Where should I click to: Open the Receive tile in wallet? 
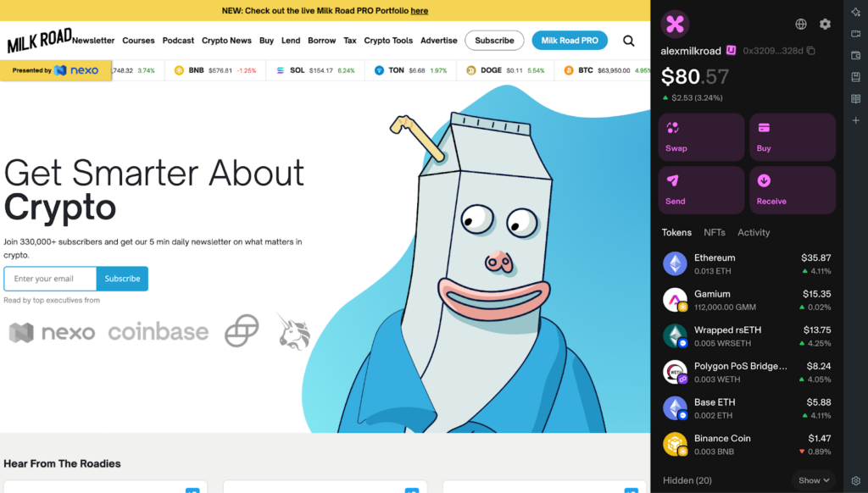pos(792,190)
